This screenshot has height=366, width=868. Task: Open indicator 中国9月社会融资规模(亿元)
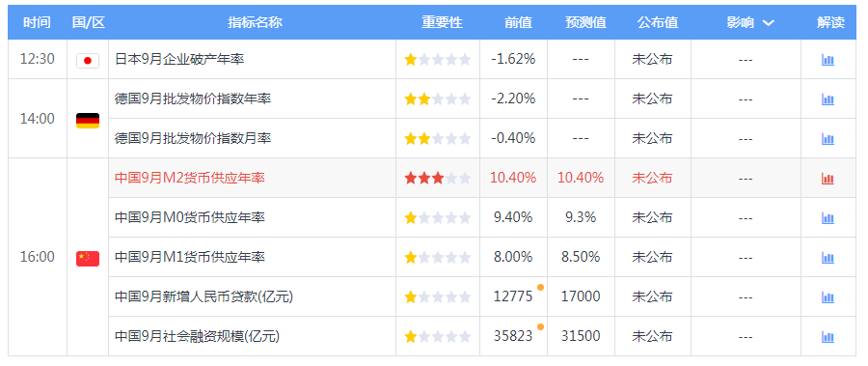[x=197, y=336]
